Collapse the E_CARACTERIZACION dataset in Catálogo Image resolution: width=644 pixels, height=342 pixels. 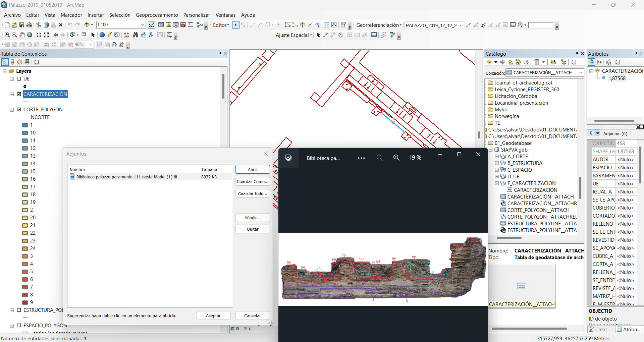[497, 183]
